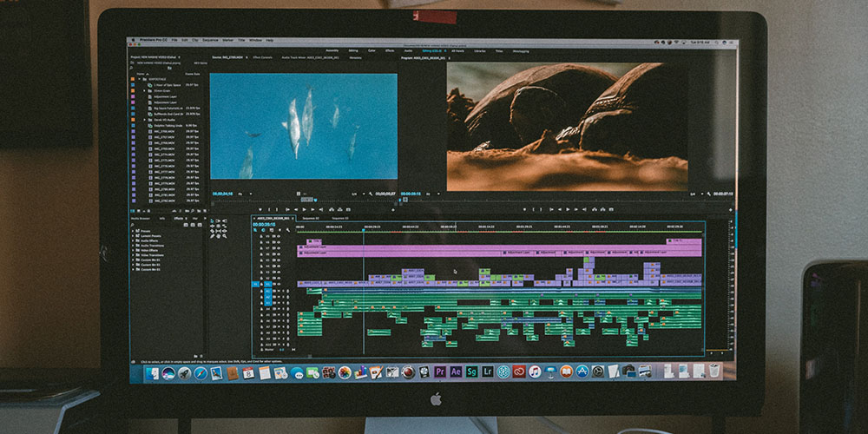Open Safari from the Dock
Image resolution: width=868 pixels, height=434 pixels.
[200, 372]
